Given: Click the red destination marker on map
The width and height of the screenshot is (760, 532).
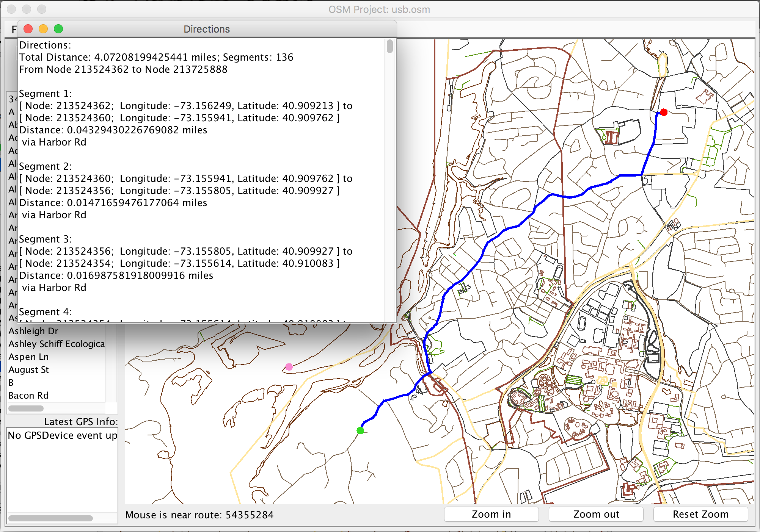Looking at the screenshot, I should click(x=664, y=112).
